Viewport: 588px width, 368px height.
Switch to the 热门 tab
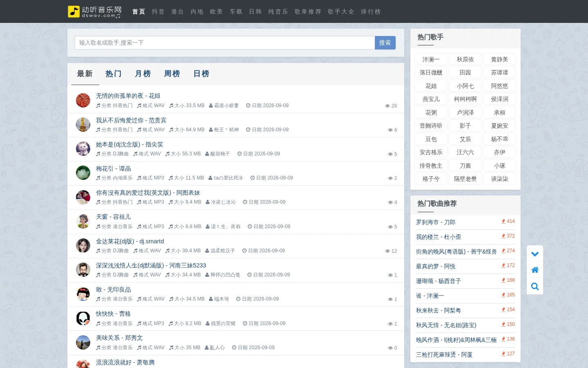pos(114,74)
